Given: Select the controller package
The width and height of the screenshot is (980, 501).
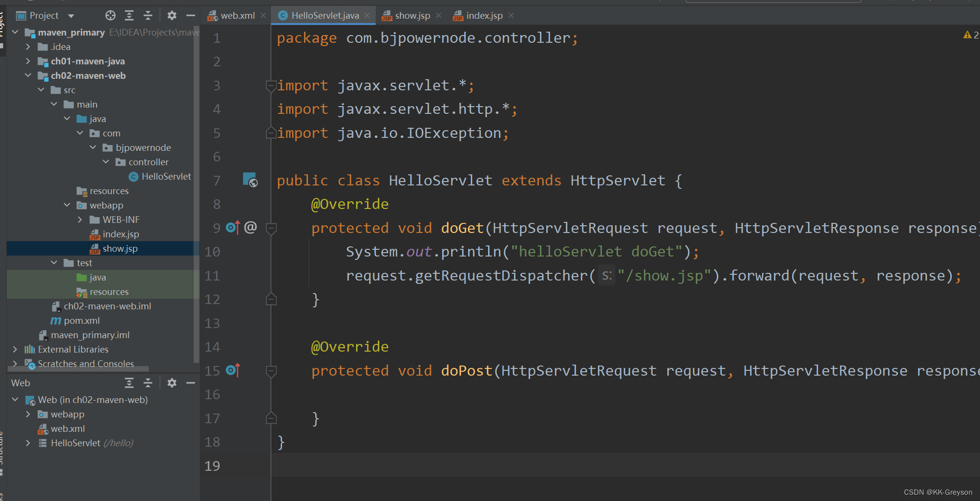Looking at the screenshot, I should (x=148, y=162).
